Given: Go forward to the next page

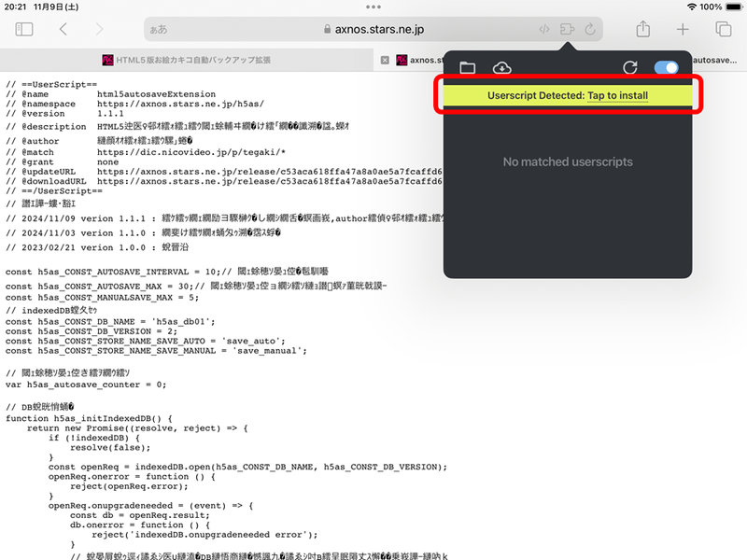Looking at the screenshot, I should pyautogui.click(x=99, y=30).
